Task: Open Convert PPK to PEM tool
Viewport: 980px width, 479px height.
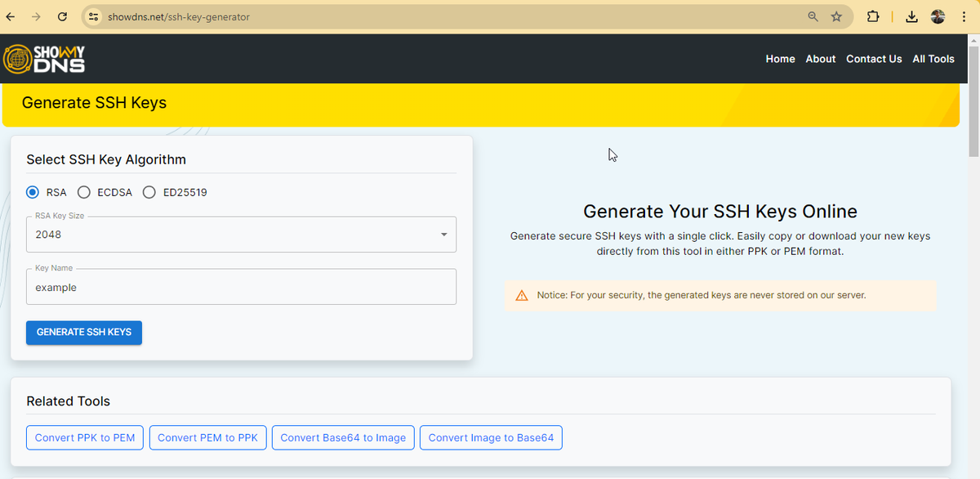Action: [85, 437]
